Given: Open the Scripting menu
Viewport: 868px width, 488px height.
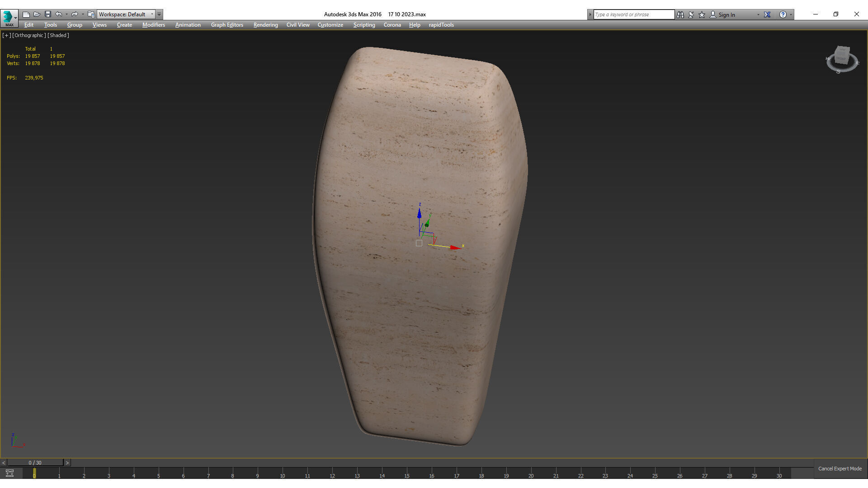Looking at the screenshot, I should [x=364, y=25].
